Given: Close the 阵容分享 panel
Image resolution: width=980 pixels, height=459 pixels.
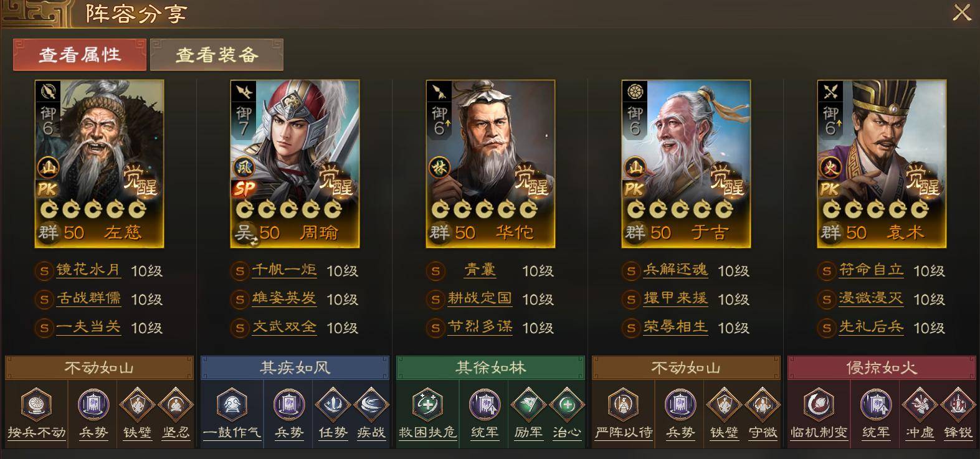Looking at the screenshot, I should point(962,12).
